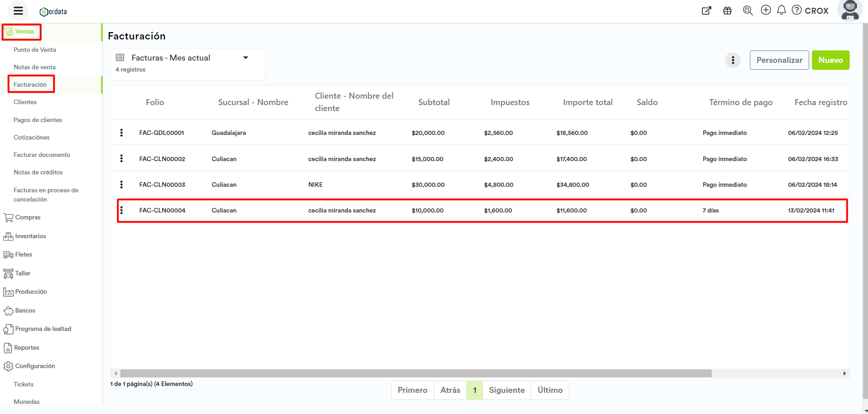Viewport: 868px width, 414px height.
Task: Click the magnifier search icon in header
Action: (x=748, y=11)
